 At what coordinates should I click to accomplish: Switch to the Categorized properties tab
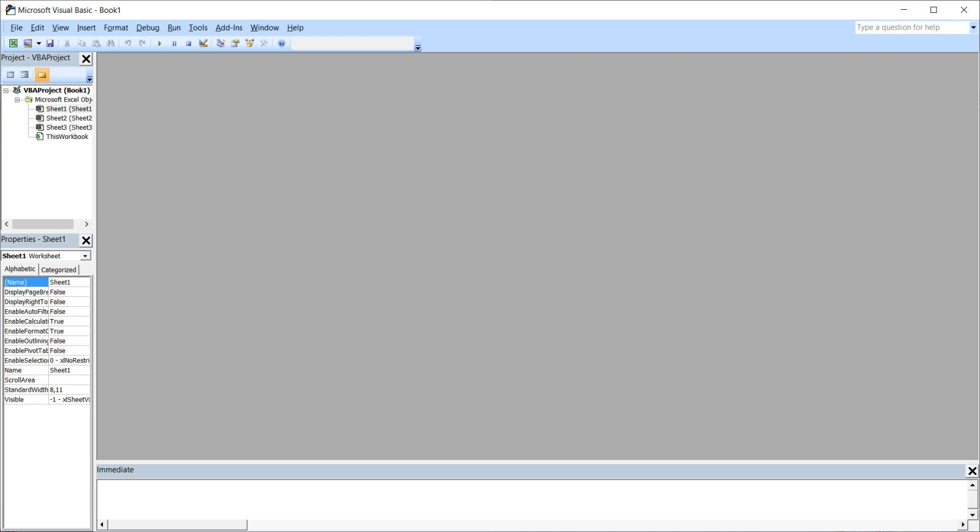(x=59, y=270)
